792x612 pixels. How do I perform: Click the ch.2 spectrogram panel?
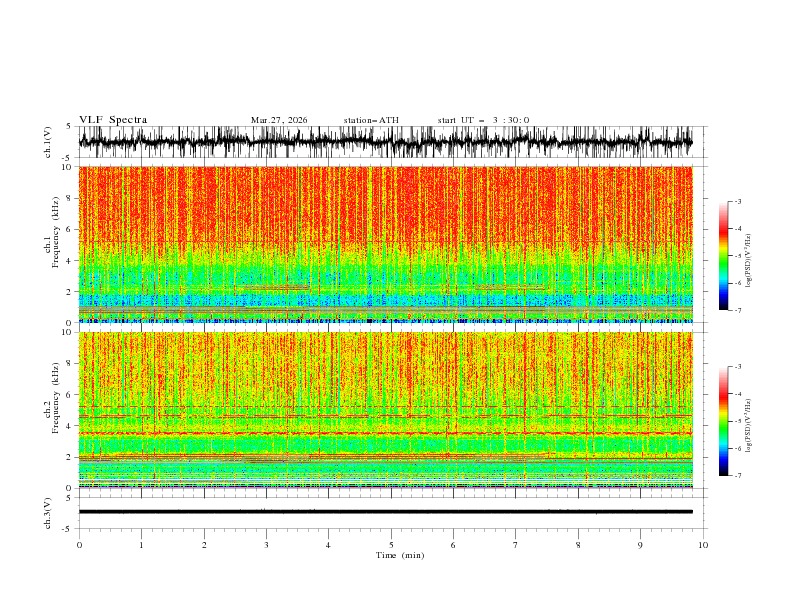click(385, 410)
